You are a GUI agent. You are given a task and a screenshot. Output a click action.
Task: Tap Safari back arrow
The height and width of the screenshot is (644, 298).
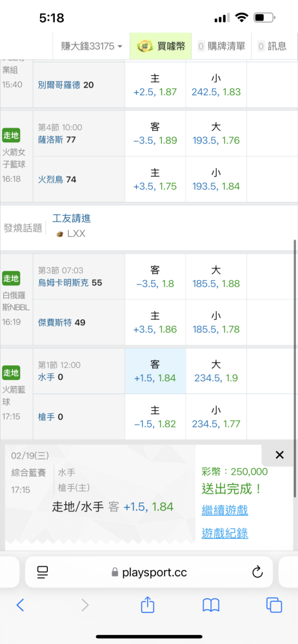[x=20, y=605]
